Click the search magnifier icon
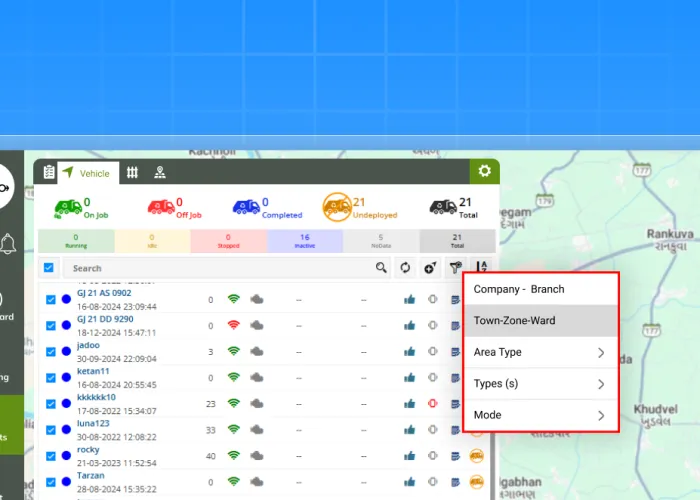 (x=381, y=268)
